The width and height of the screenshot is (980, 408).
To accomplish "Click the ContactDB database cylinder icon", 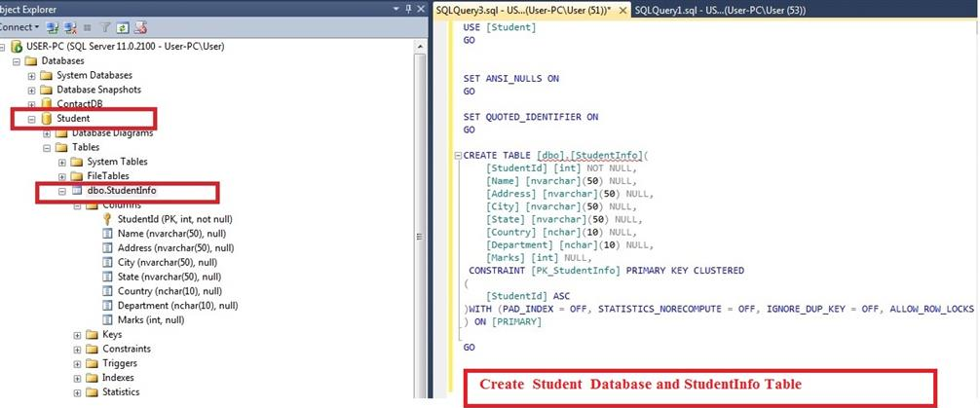I will 46,104.
